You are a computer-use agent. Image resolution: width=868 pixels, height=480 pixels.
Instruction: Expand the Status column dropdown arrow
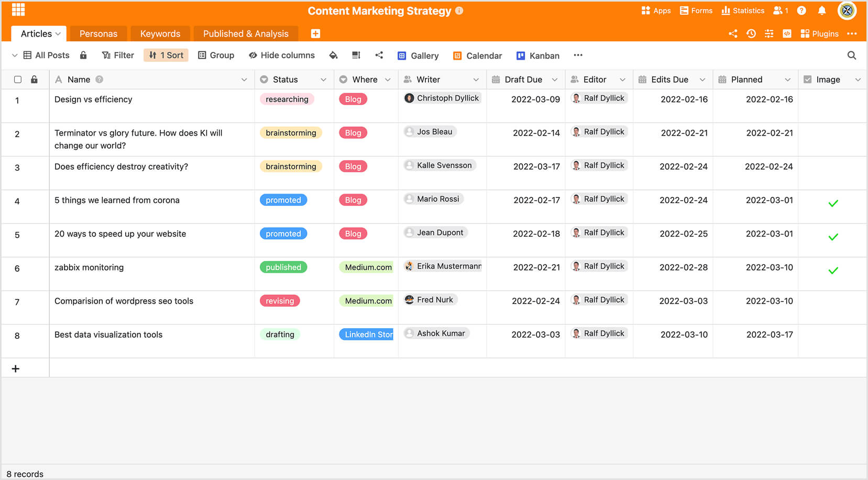tap(323, 80)
